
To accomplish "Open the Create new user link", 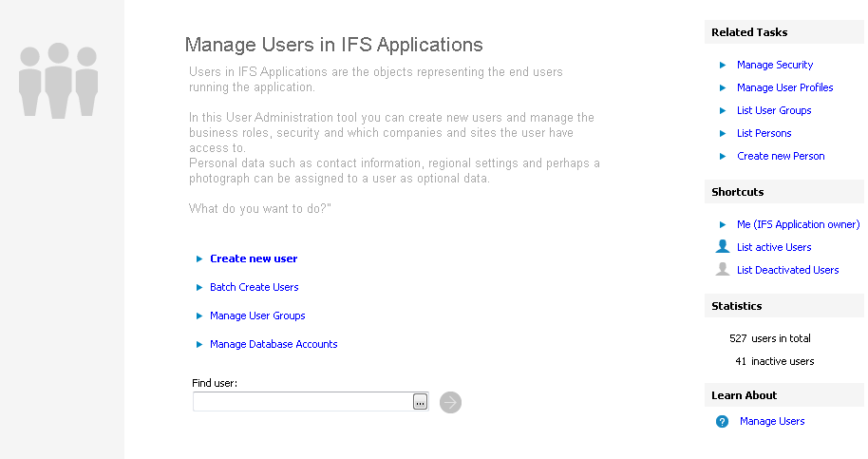I will pyautogui.click(x=254, y=258).
